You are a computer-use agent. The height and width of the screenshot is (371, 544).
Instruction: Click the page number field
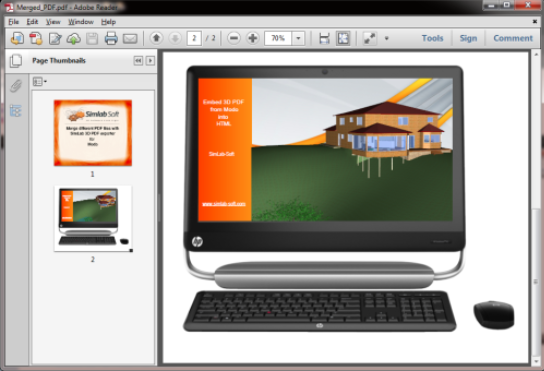point(194,38)
